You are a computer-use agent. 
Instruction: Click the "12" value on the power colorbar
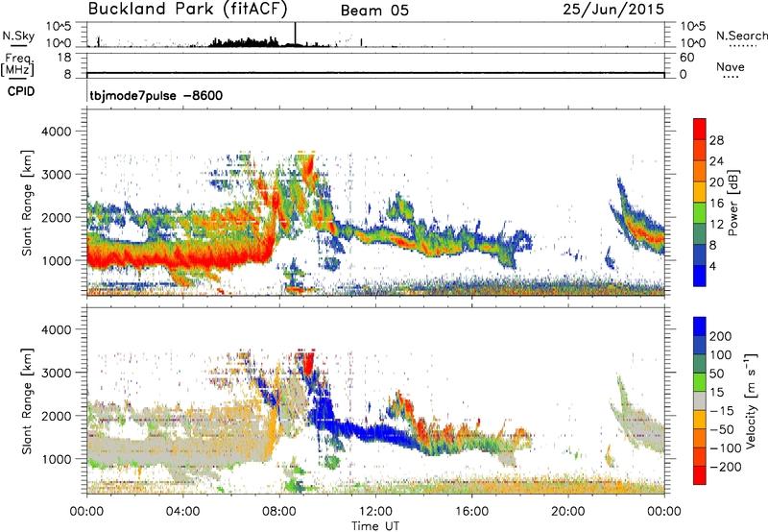pos(716,225)
